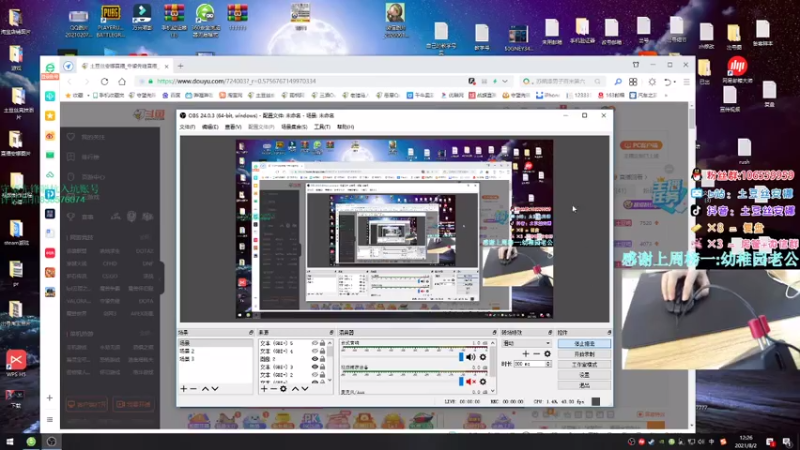This screenshot has width=800, height=450.
Task: Open the OBS 工具(T) menu
Action: [322, 127]
